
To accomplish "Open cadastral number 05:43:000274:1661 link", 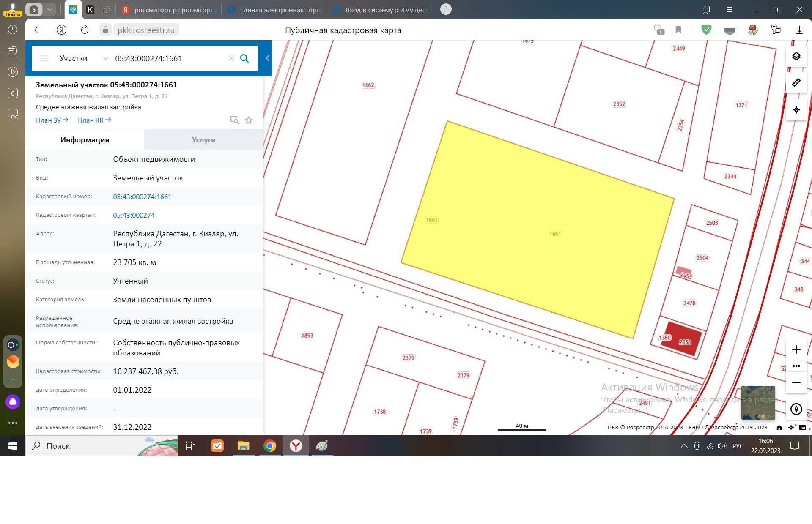I will pyautogui.click(x=142, y=196).
